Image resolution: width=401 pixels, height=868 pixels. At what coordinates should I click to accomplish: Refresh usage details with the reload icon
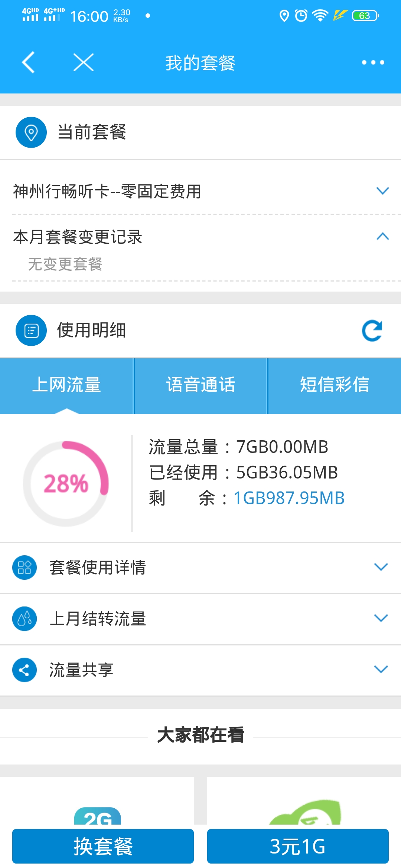click(x=372, y=331)
